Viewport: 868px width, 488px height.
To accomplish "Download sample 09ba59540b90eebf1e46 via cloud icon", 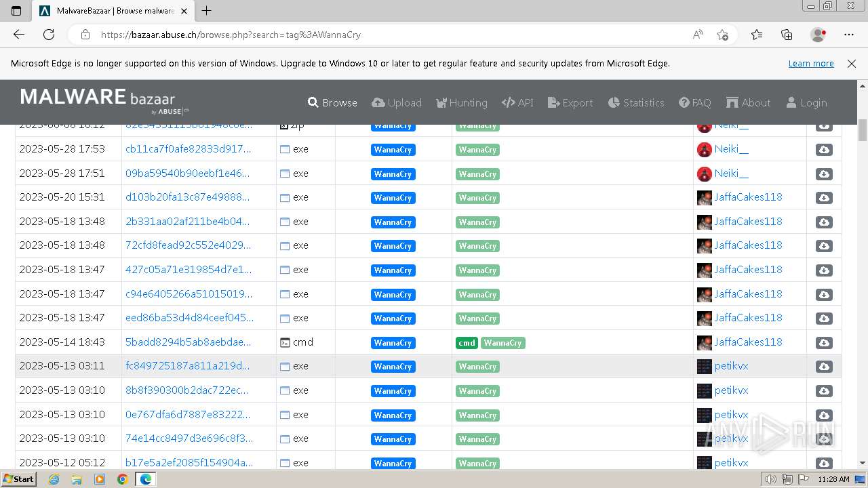I will pos(824,174).
